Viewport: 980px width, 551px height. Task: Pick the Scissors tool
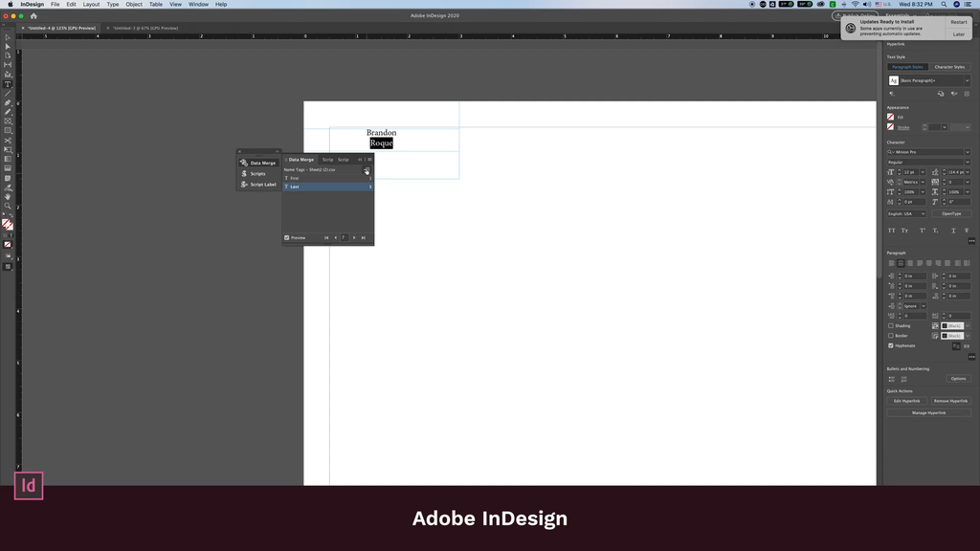tap(8, 141)
